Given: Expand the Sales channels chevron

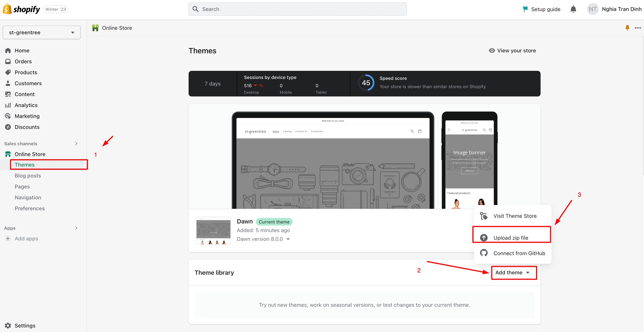Looking at the screenshot, I should point(76,143).
